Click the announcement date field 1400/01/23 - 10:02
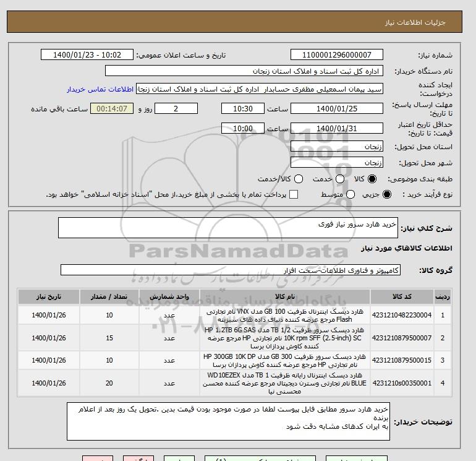This screenshot has width=476, height=461. coord(87,54)
